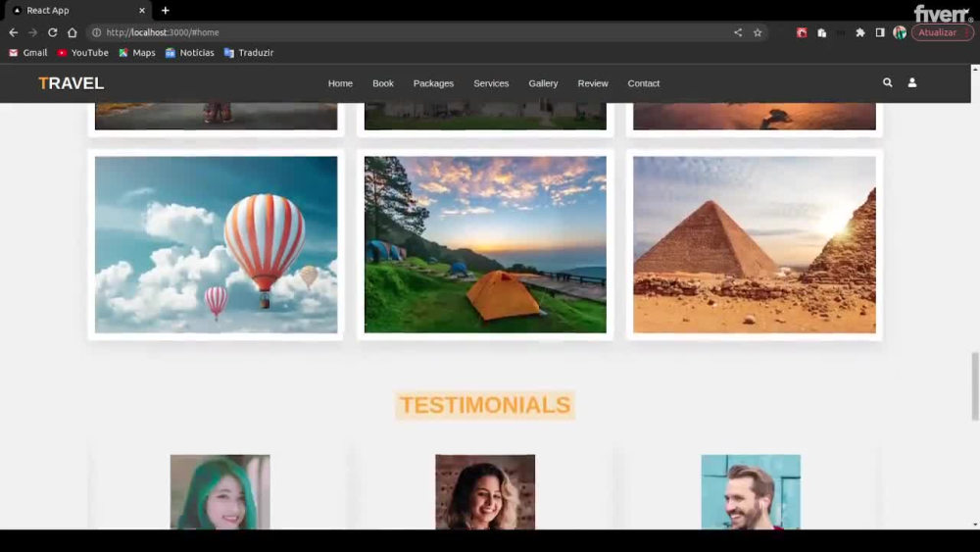Open the Gmail bookmark

pos(28,53)
